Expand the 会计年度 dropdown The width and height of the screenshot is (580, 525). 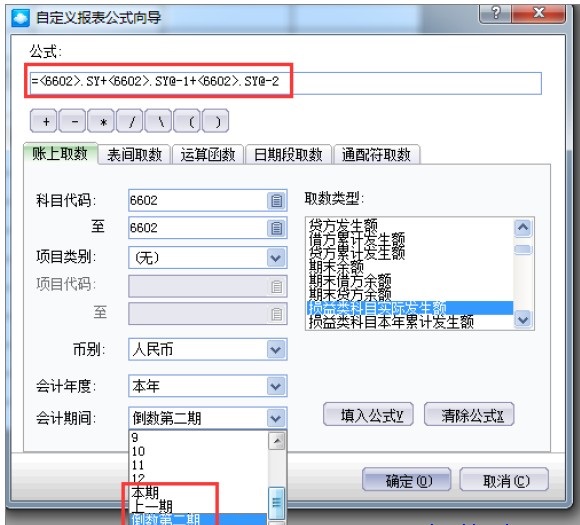point(276,386)
